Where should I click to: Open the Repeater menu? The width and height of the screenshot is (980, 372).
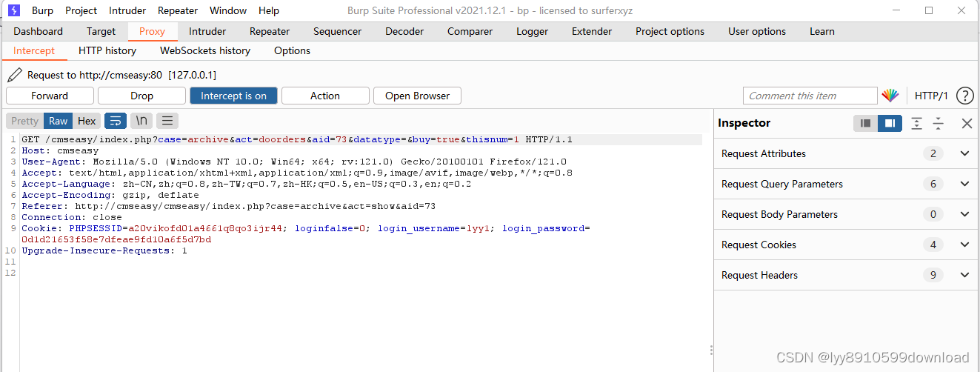[178, 10]
